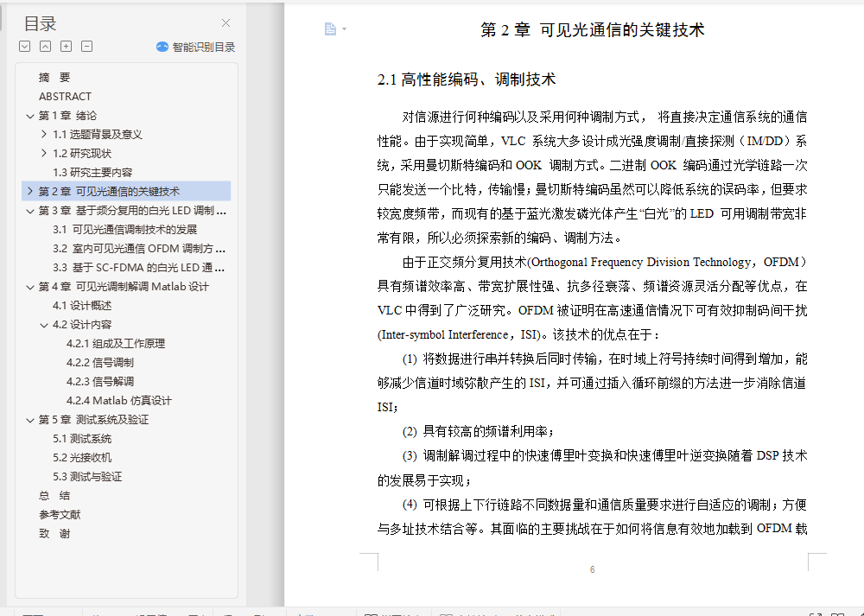Image resolution: width=864 pixels, height=616 pixels.
Task: Expand 1.1 选题背景及意义 section
Action: (44, 134)
